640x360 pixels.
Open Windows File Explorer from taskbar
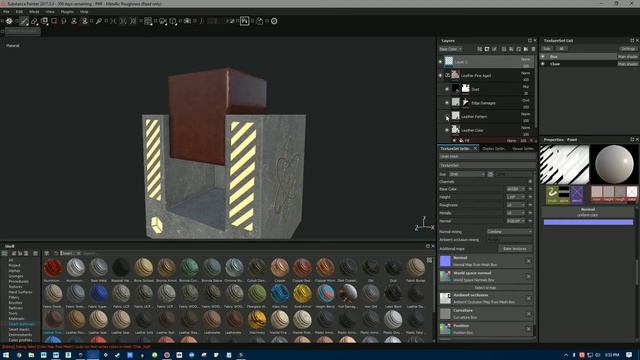(31, 355)
